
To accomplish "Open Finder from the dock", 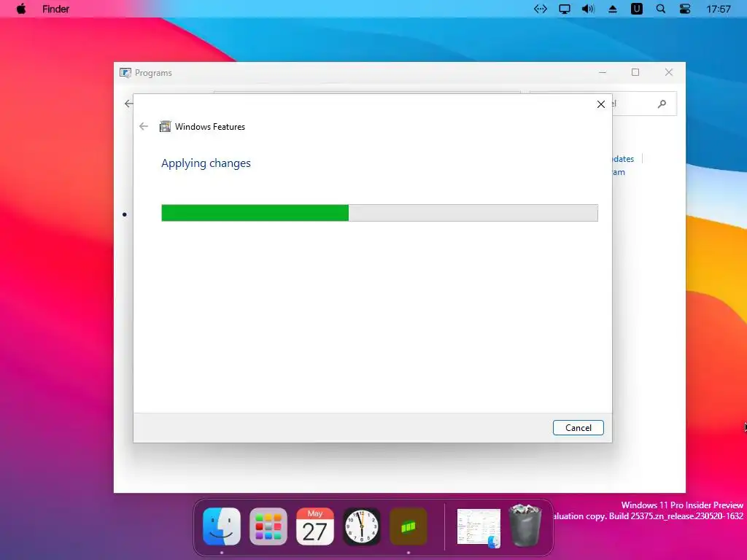I will (222, 526).
